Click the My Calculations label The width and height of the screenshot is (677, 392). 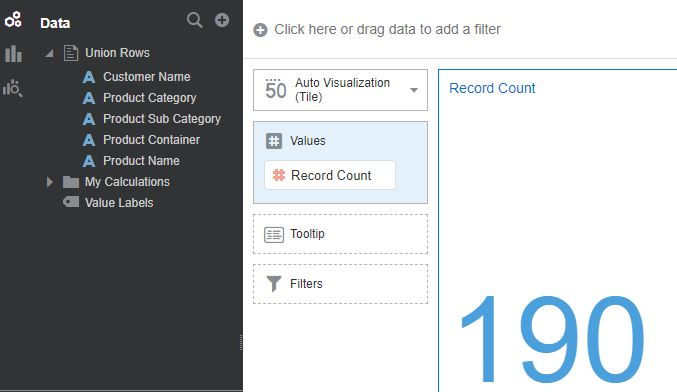coord(127,182)
